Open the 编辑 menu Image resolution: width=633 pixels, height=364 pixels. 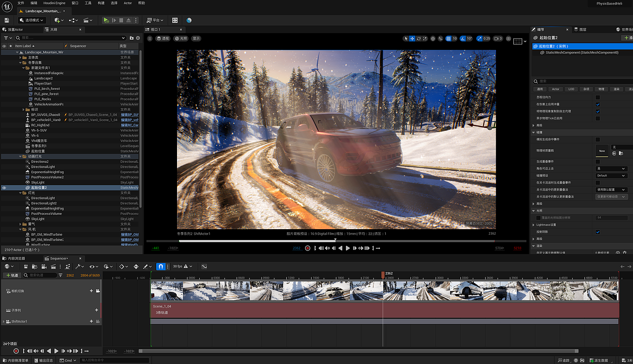35,3
